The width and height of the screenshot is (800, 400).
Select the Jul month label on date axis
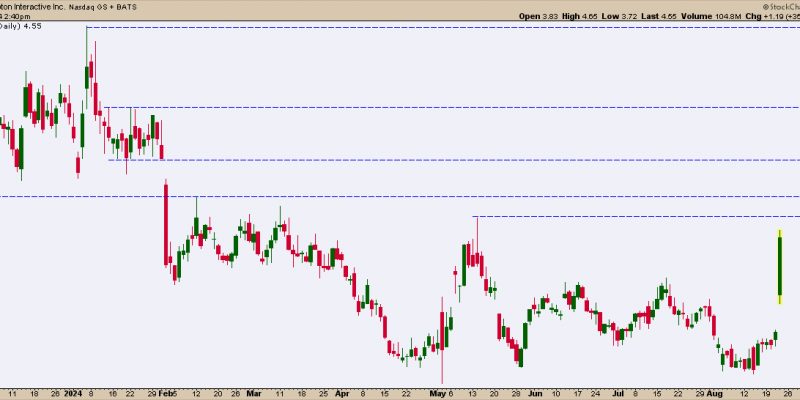618,394
